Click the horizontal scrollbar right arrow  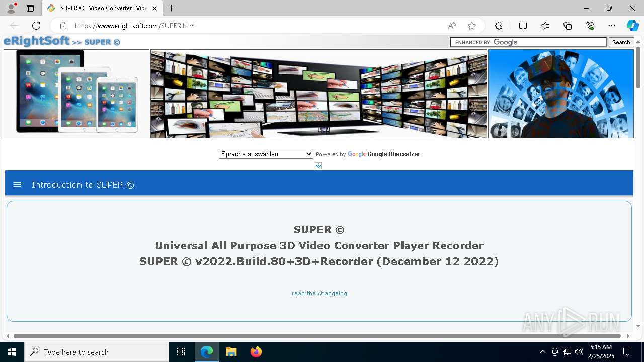(628, 336)
